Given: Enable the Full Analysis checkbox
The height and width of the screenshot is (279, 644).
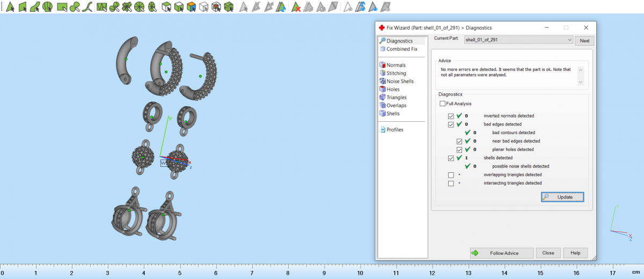Looking at the screenshot, I should [442, 104].
